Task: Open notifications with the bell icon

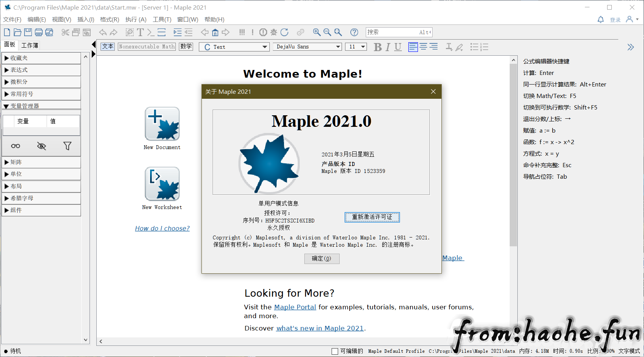Action: (601, 19)
